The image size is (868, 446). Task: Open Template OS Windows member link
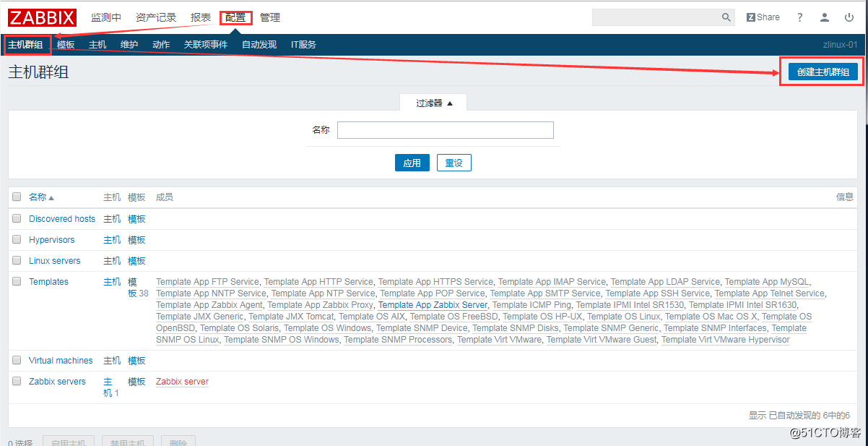[327, 327]
